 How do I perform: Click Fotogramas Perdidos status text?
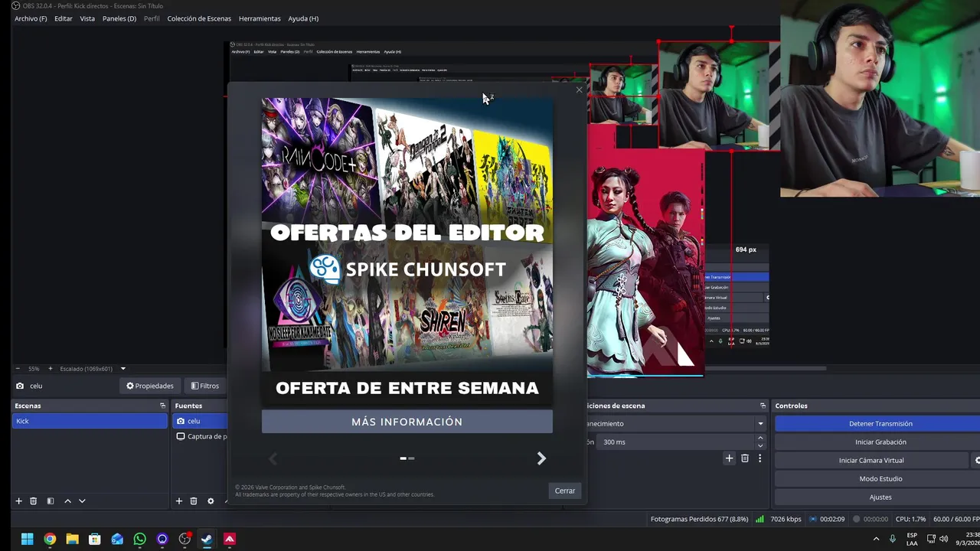pyautogui.click(x=699, y=519)
